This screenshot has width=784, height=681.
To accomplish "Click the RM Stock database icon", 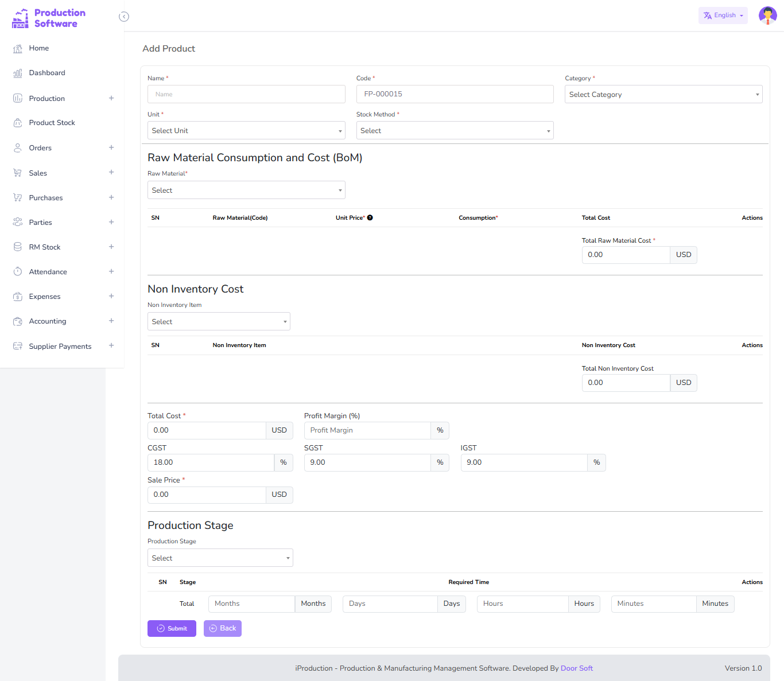I will 18,247.
